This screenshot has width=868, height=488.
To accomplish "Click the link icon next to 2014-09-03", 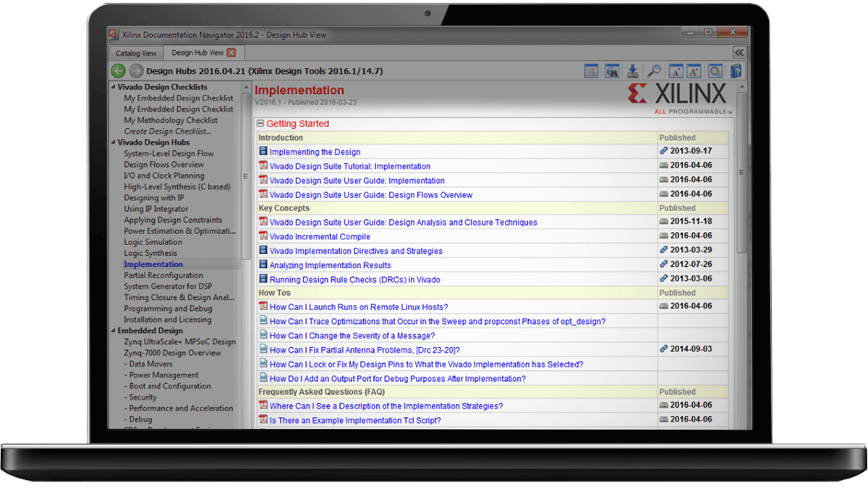I will [664, 348].
